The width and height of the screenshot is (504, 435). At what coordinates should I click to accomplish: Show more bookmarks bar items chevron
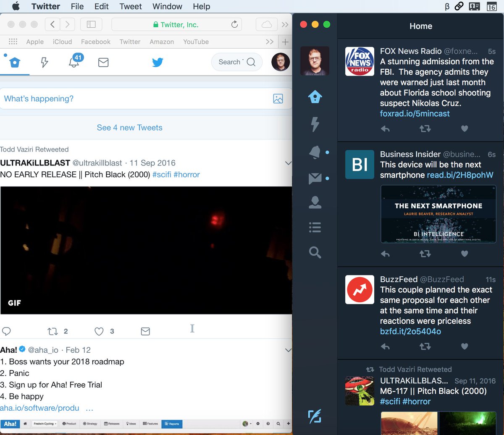pos(270,42)
